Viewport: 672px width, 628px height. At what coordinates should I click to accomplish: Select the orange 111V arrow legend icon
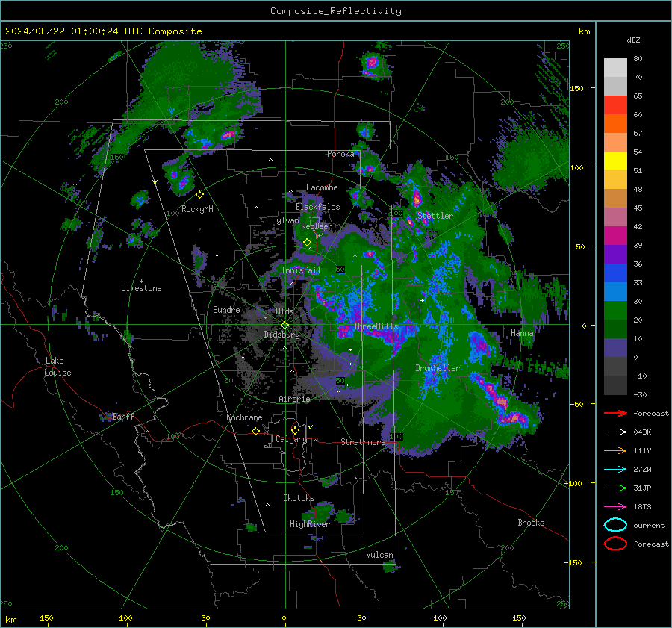pos(615,450)
